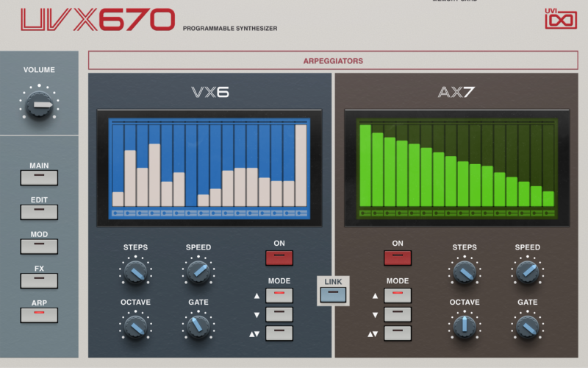588x368 pixels.
Task: Click the ARPEGGIATORS header bar
Action: coord(333,60)
